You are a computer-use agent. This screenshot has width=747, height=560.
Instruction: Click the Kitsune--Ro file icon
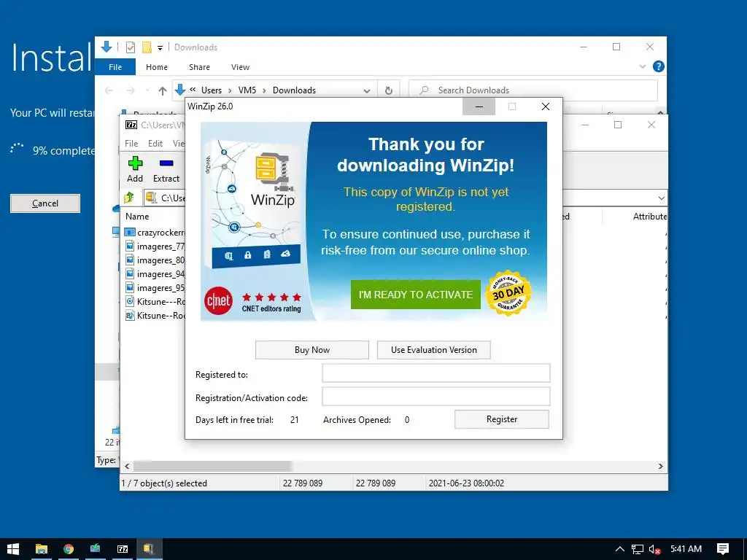point(130,315)
